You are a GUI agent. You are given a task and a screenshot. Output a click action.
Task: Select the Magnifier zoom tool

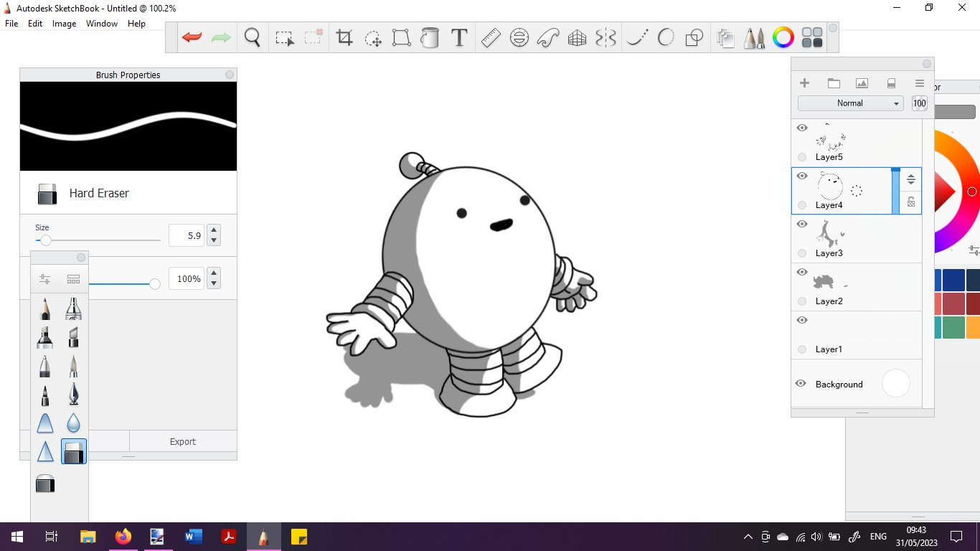pyautogui.click(x=252, y=37)
